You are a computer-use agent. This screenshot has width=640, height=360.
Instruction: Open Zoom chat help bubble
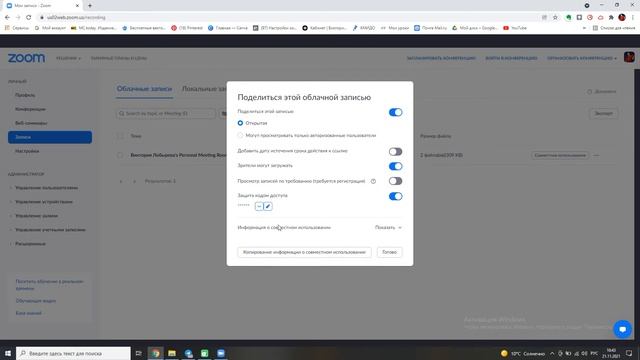[x=622, y=329]
